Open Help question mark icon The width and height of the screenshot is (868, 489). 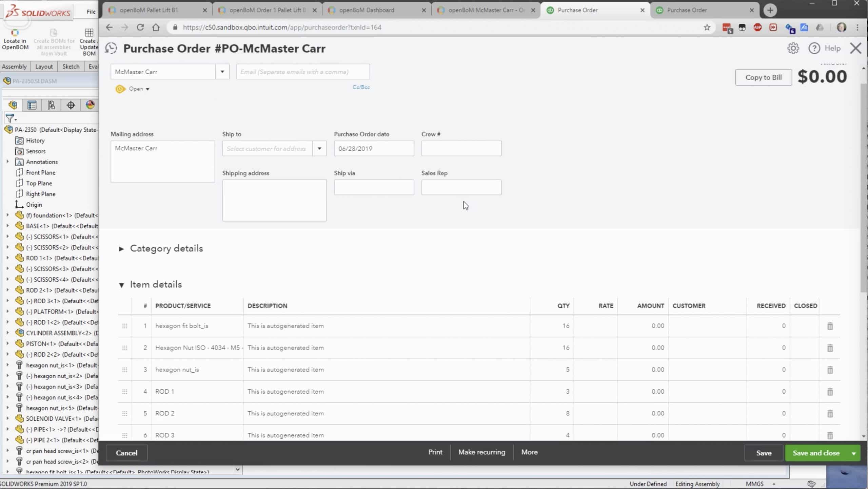pos(814,49)
